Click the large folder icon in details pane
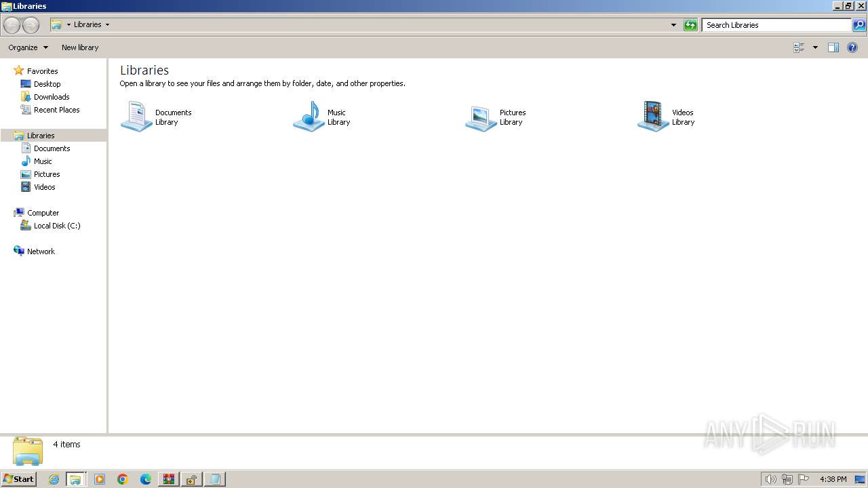The height and width of the screenshot is (488, 868). [28, 451]
